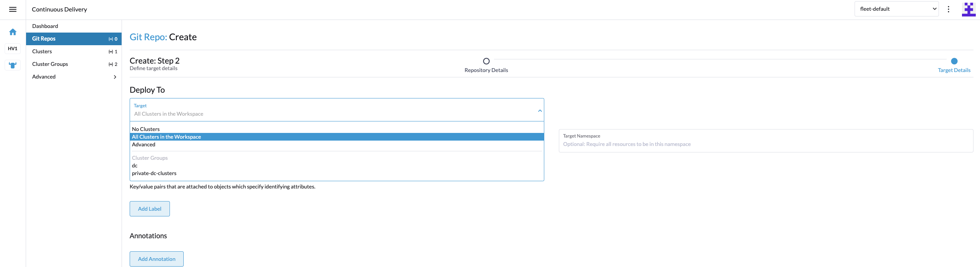Go to the Home icon
This screenshot has width=980, height=267.
pyautogui.click(x=13, y=32)
